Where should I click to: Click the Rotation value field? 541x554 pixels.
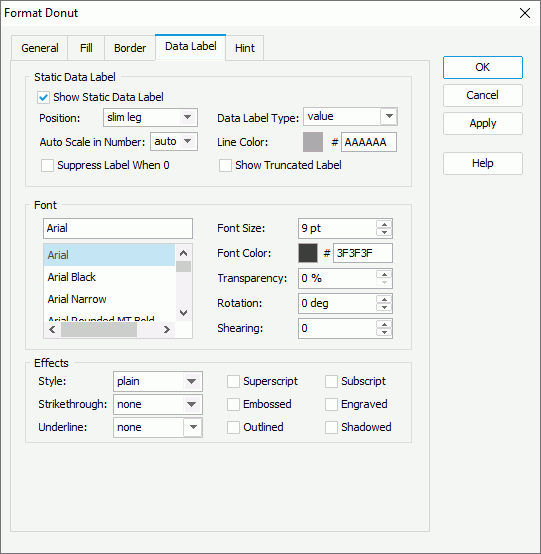337,303
